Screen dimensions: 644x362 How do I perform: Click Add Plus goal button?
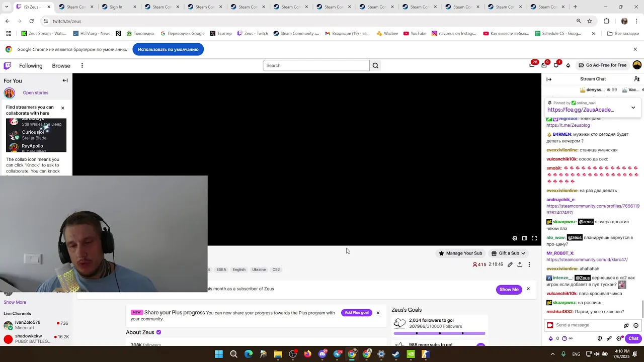(356, 313)
